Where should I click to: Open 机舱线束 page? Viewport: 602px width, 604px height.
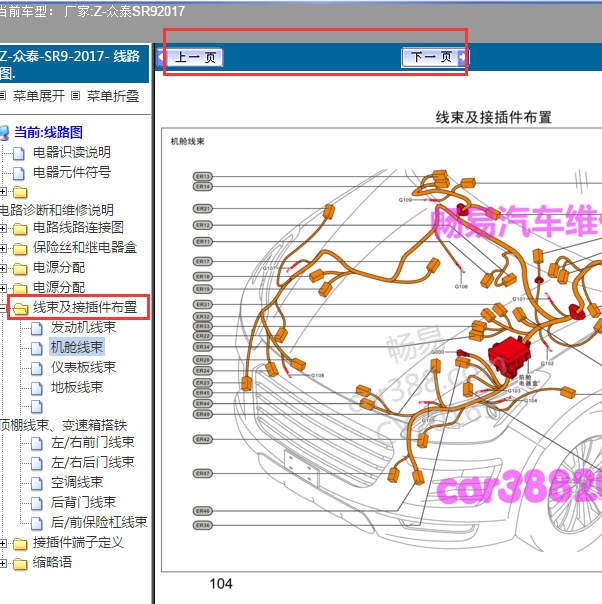tap(77, 347)
